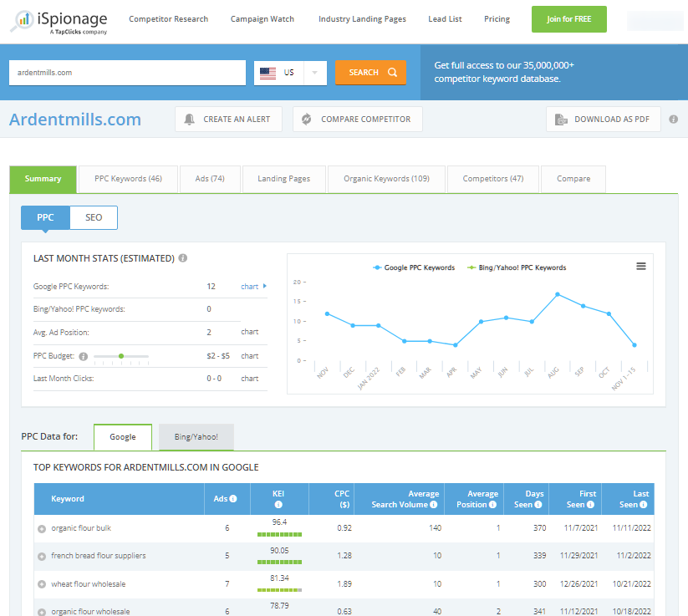Toggle Google PPC Keywords legend series

(414, 267)
